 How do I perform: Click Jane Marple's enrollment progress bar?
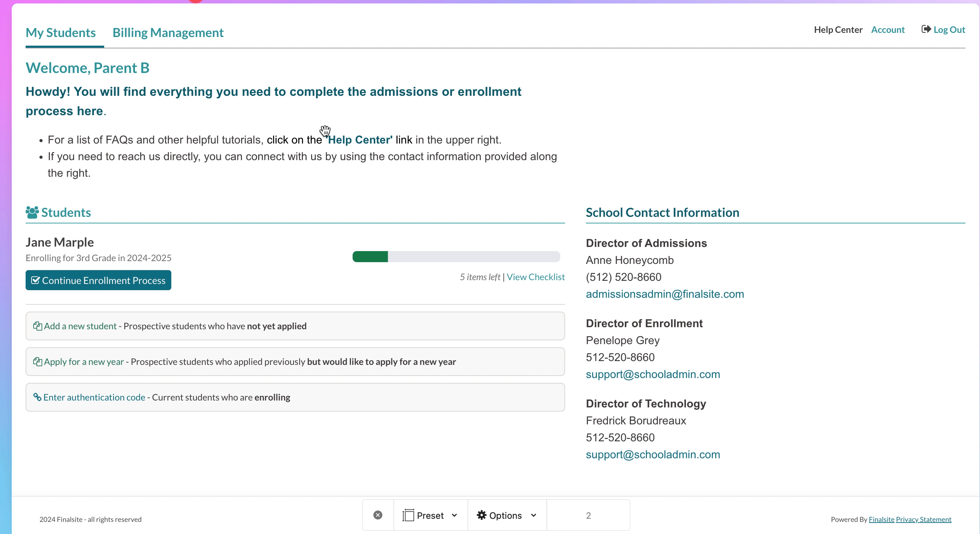[x=456, y=257]
